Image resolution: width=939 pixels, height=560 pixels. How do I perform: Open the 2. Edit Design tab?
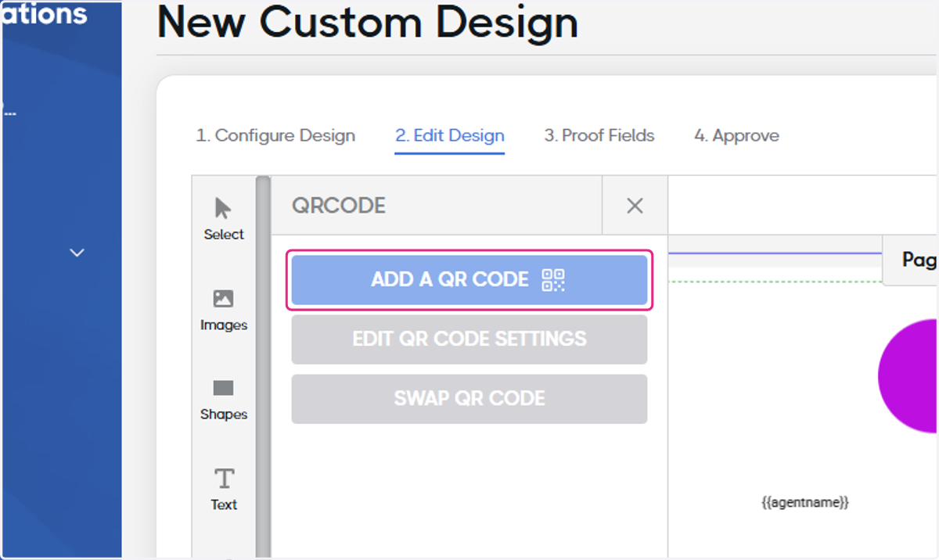[x=450, y=135]
